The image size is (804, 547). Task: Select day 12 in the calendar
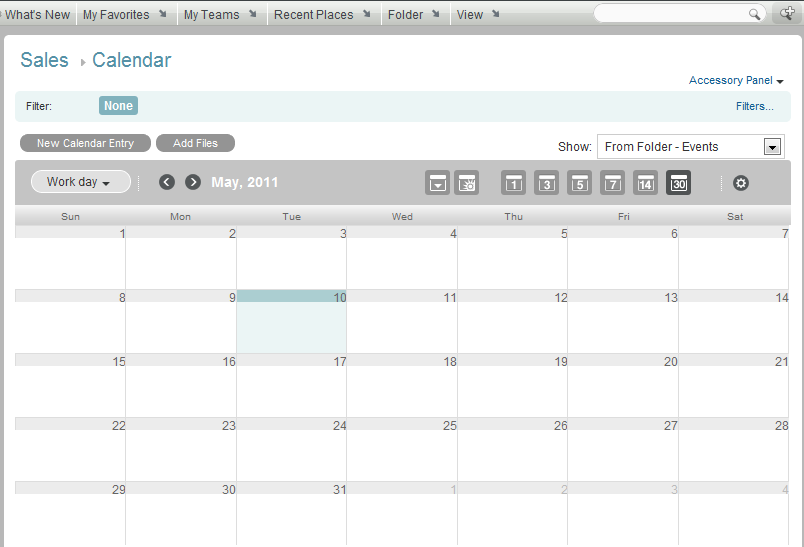pos(513,321)
